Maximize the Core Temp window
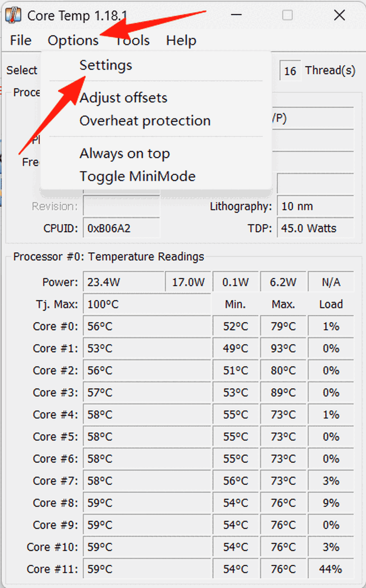The height and width of the screenshot is (588, 366). coord(287,15)
